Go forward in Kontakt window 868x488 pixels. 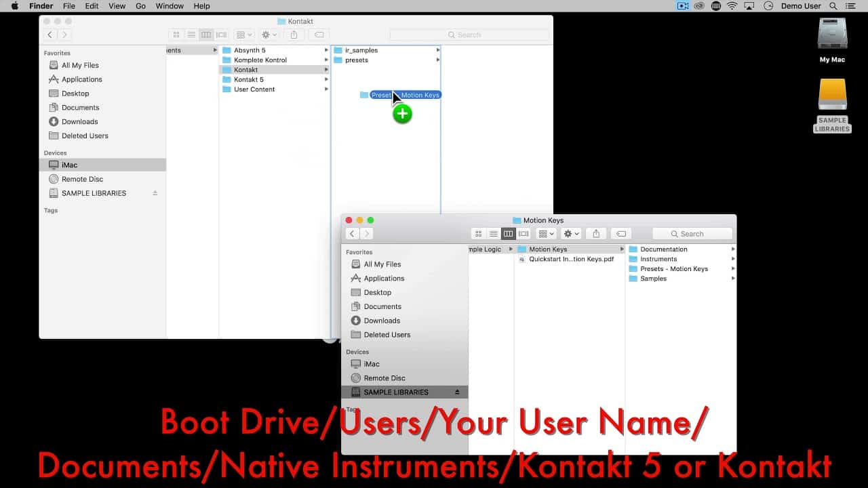point(64,35)
